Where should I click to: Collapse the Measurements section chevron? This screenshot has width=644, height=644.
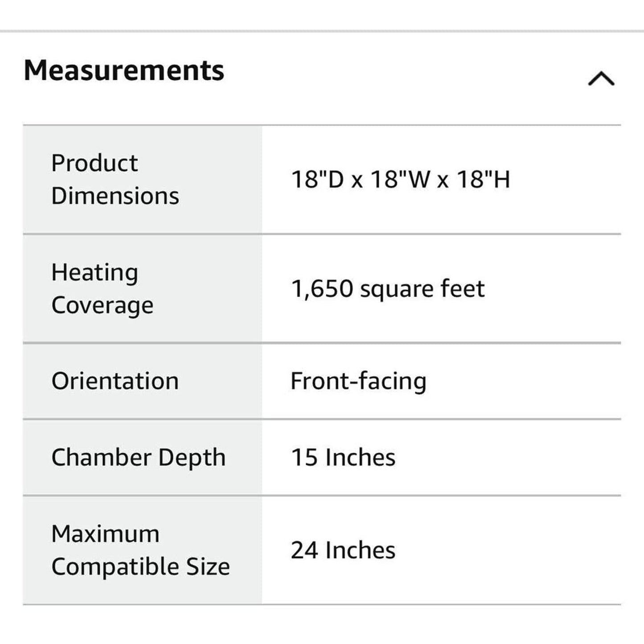pyautogui.click(x=601, y=79)
